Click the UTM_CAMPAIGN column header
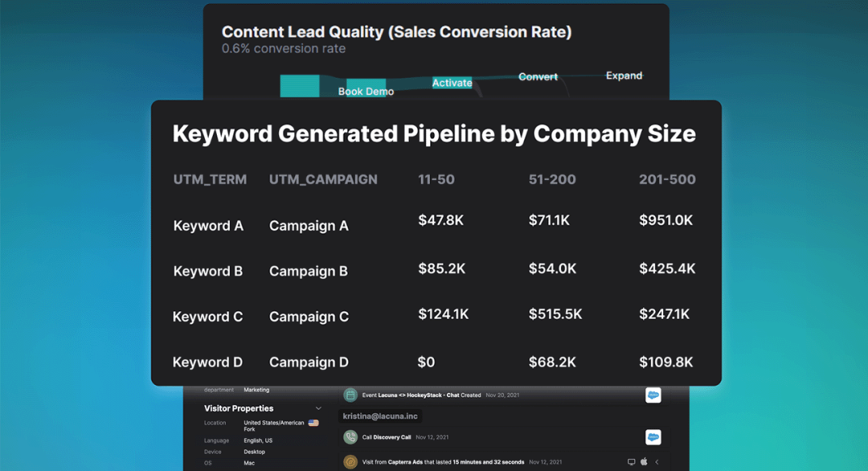The width and height of the screenshot is (868, 471). 323,179
